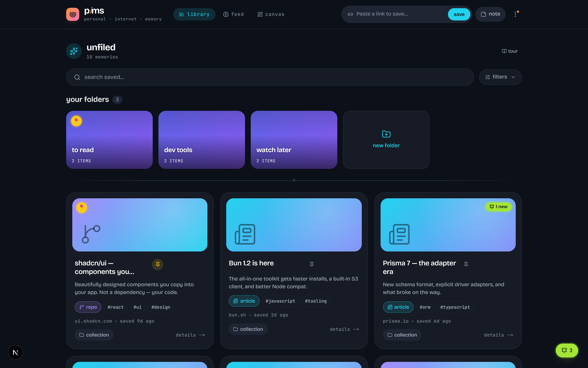Image resolution: width=588 pixels, height=368 pixels.
Task: Start the tour
Action: pyautogui.click(x=510, y=51)
